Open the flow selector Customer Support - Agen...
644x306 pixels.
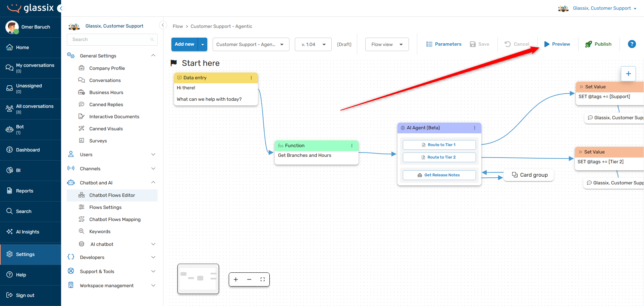click(251, 44)
